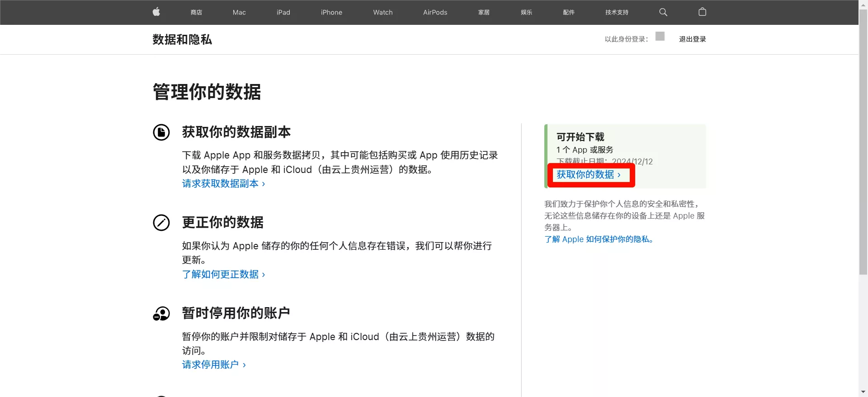This screenshot has height=397, width=868.
Task: Open 技术支持 navigation item
Action: [617, 12]
